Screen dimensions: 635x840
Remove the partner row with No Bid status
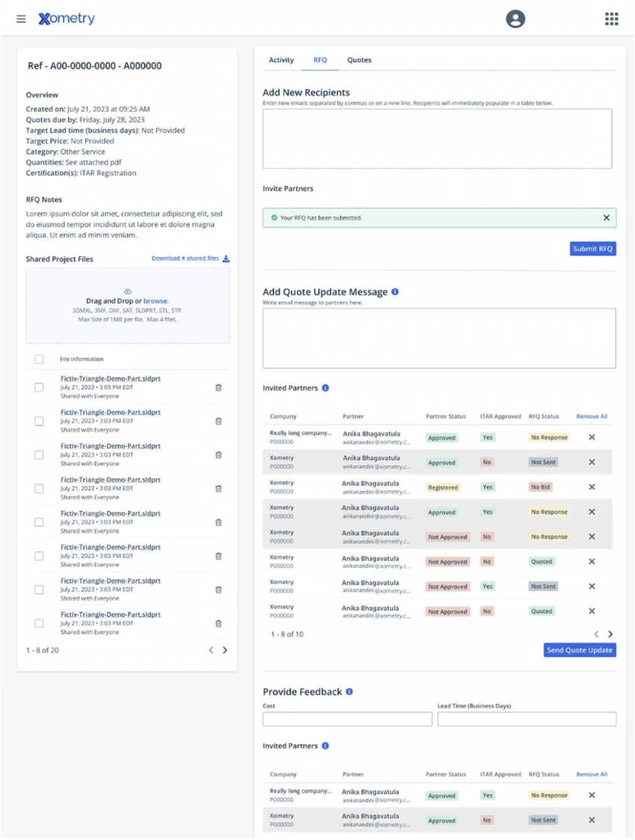592,487
